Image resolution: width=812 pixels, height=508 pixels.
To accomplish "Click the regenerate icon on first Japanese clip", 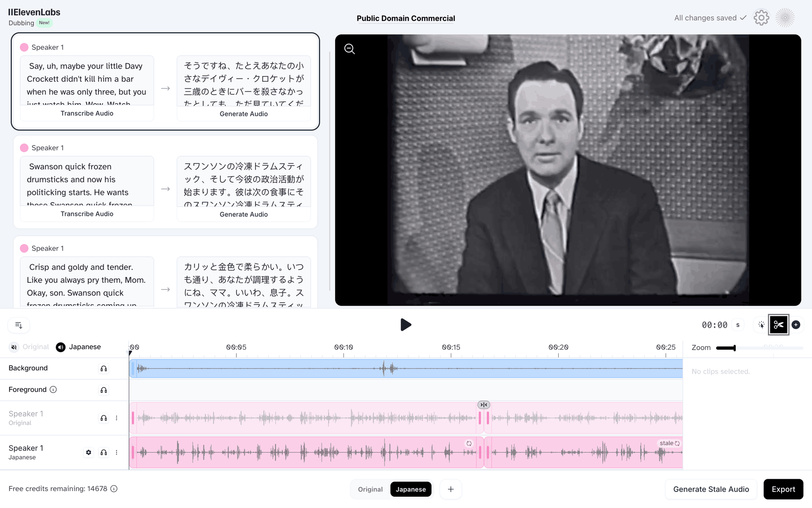I will tap(469, 443).
